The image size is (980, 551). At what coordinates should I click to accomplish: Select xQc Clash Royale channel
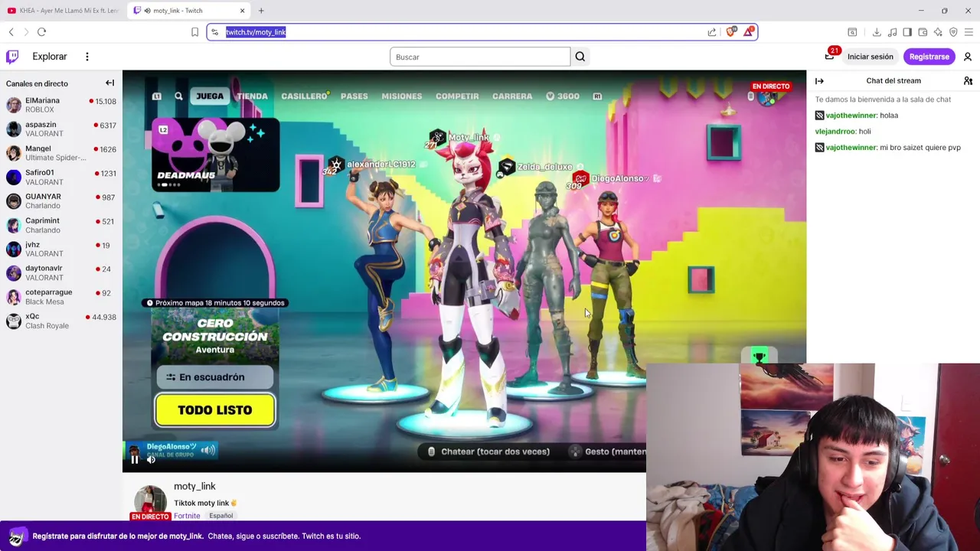point(61,321)
